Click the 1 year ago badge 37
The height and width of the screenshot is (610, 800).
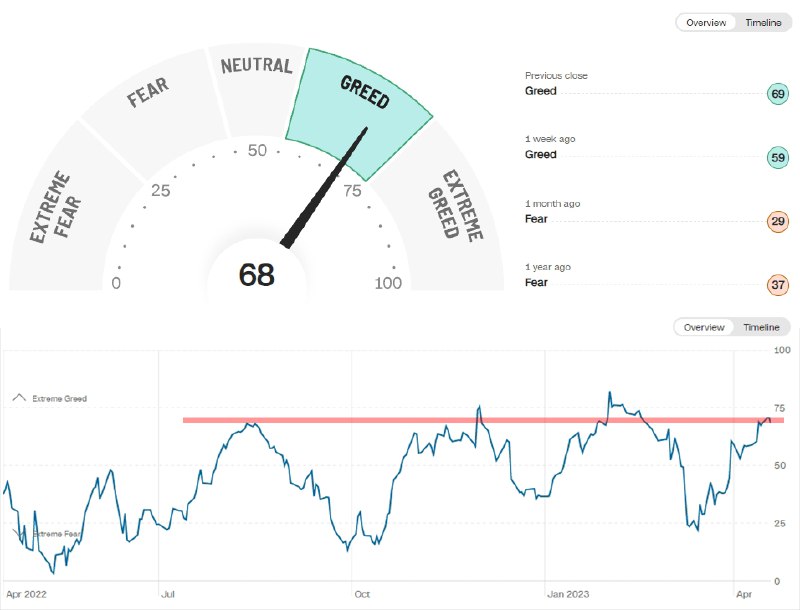(778, 285)
